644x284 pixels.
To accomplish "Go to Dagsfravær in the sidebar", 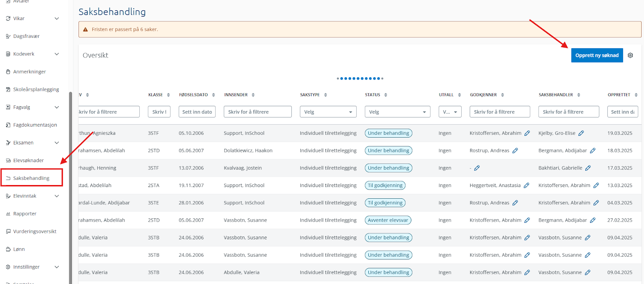I will click(x=26, y=36).
